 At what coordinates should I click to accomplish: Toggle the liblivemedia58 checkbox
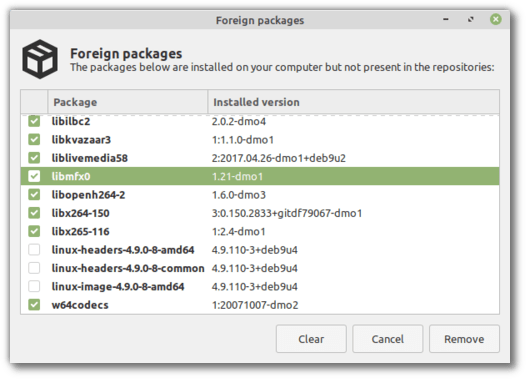click(x=34, y=158)
